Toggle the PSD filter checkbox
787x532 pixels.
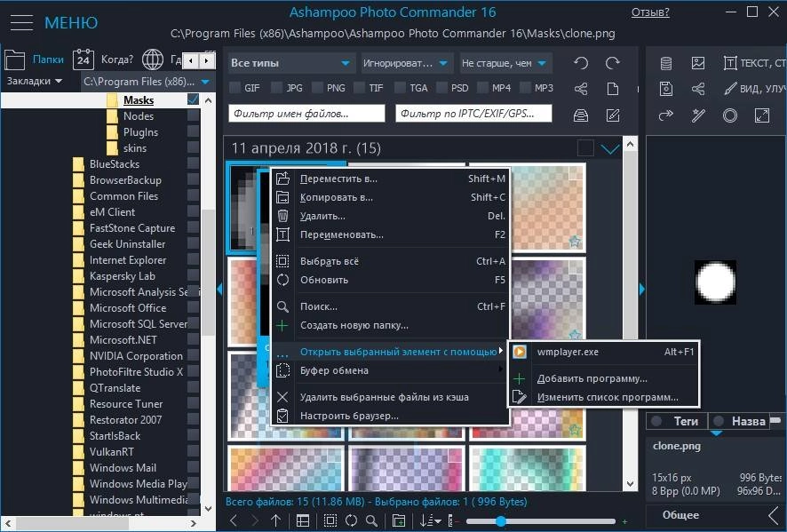(x=441, y=88)
